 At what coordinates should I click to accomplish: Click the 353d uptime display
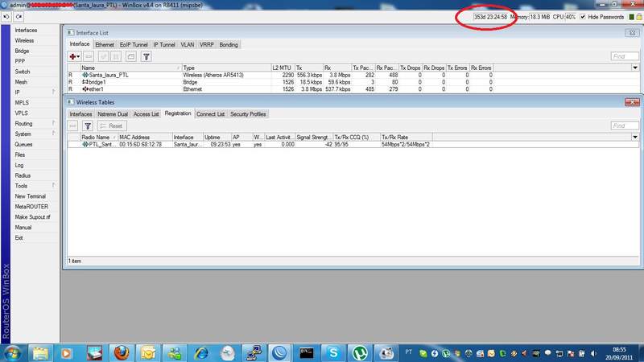(x=490, y=17)
